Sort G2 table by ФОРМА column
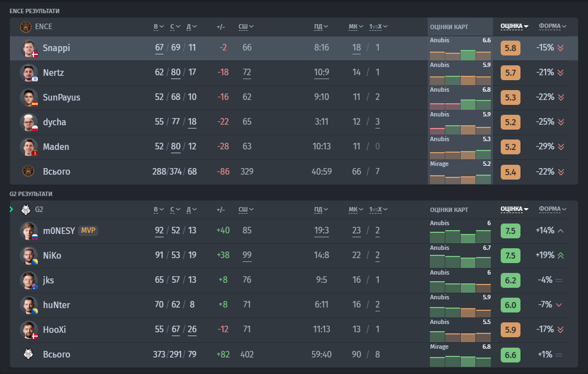This screenshot has height=374, width=588. 552,209
